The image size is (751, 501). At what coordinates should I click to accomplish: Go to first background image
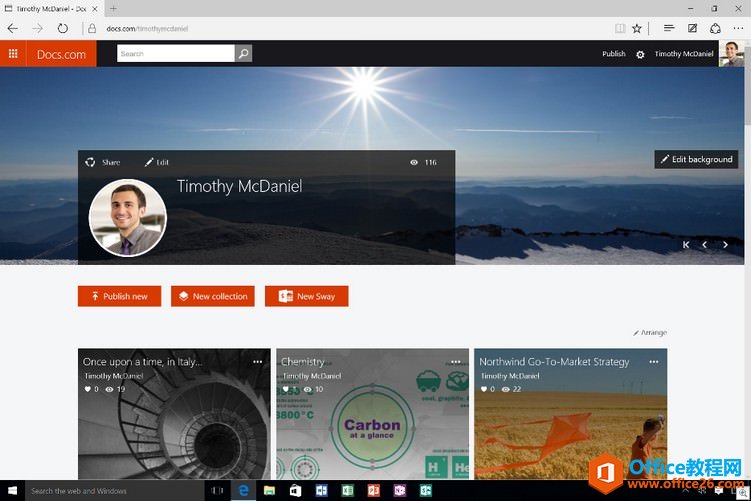click(x=686, y=245)
